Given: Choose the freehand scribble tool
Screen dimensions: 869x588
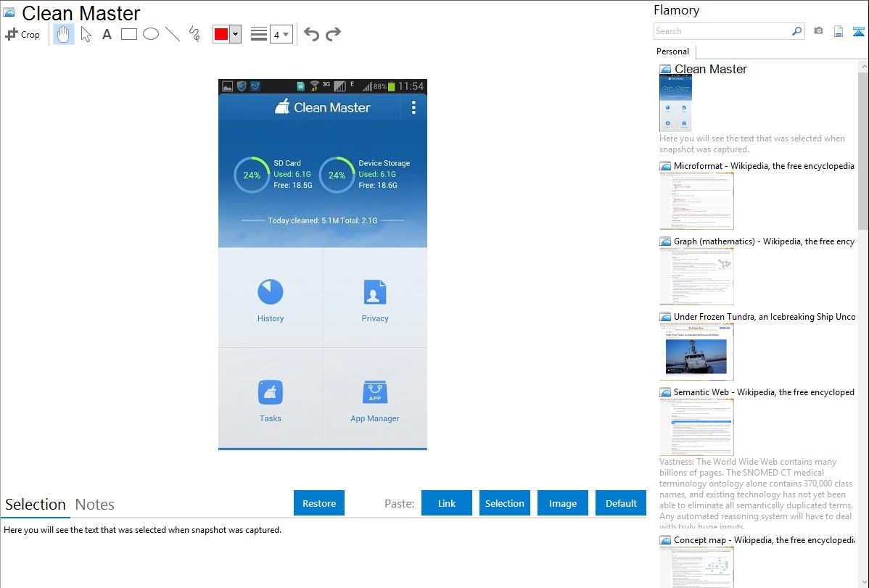Looking at the screenshot, I should click(194, 34).
